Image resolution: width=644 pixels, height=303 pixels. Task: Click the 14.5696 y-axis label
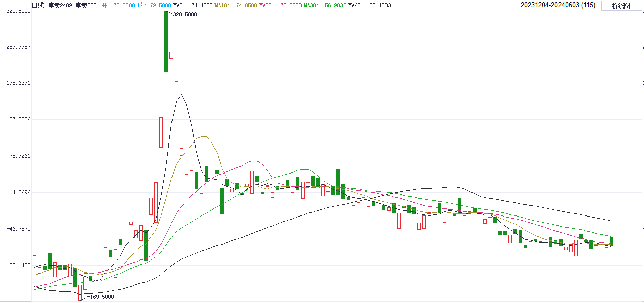point(19,192)
